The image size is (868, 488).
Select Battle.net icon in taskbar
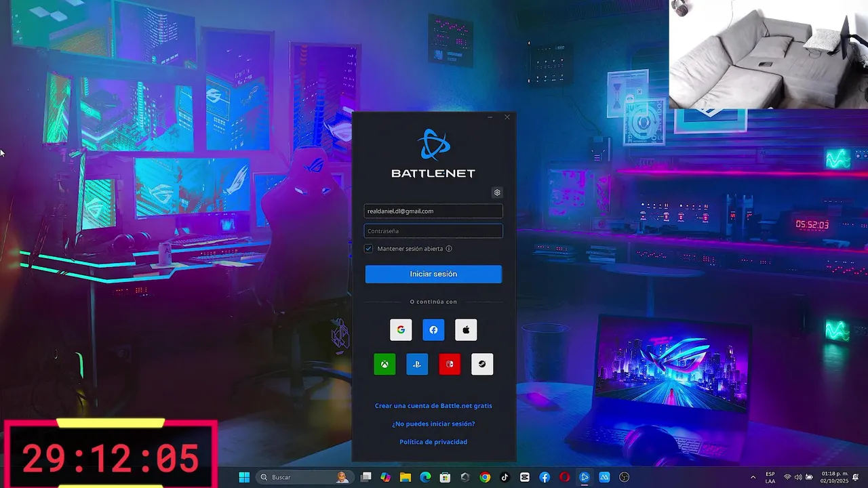tap(585, 477)
